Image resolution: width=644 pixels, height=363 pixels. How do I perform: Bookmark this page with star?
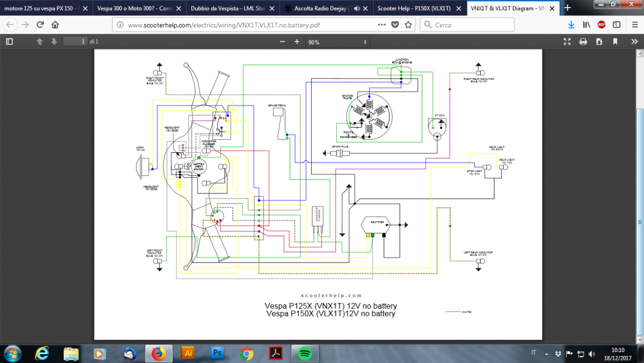(x=408, y=25)
